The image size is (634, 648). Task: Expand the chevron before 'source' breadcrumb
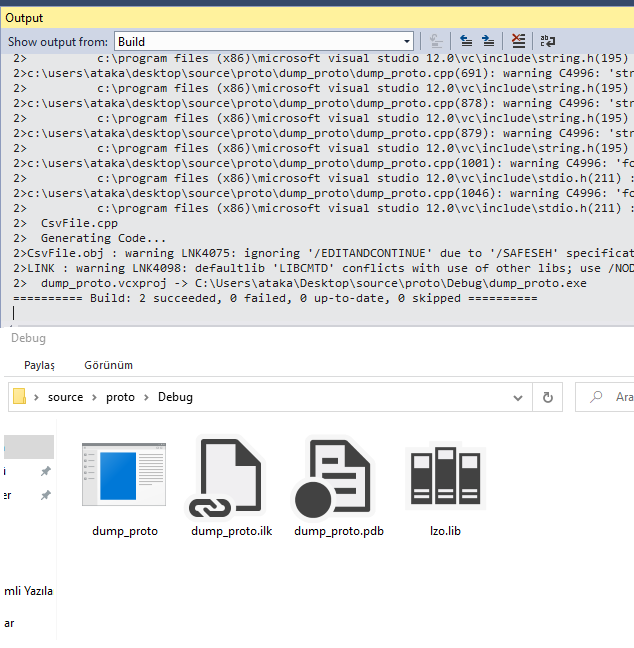click(37, 397)
